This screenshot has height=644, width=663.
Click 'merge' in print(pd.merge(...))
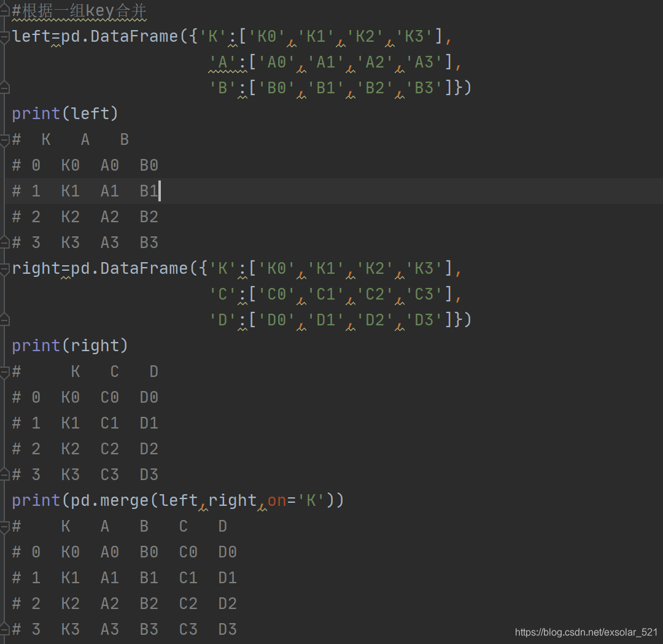click(x=124, y=501)
